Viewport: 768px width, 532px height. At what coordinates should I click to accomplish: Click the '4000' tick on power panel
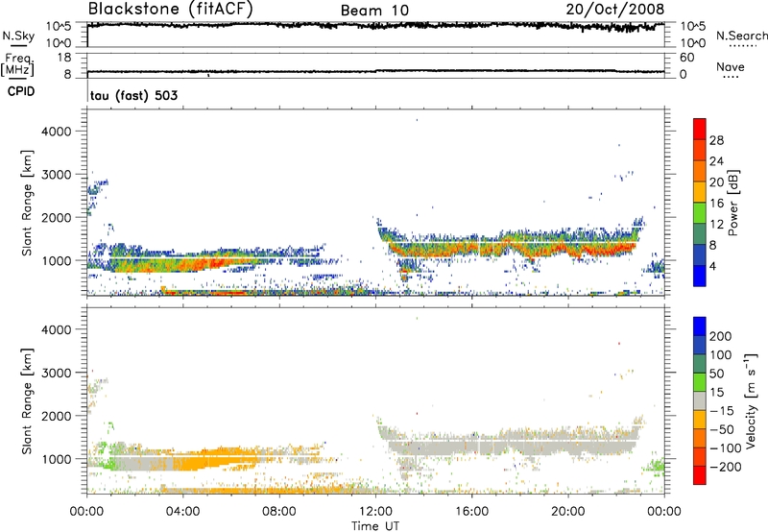[57, 132]
